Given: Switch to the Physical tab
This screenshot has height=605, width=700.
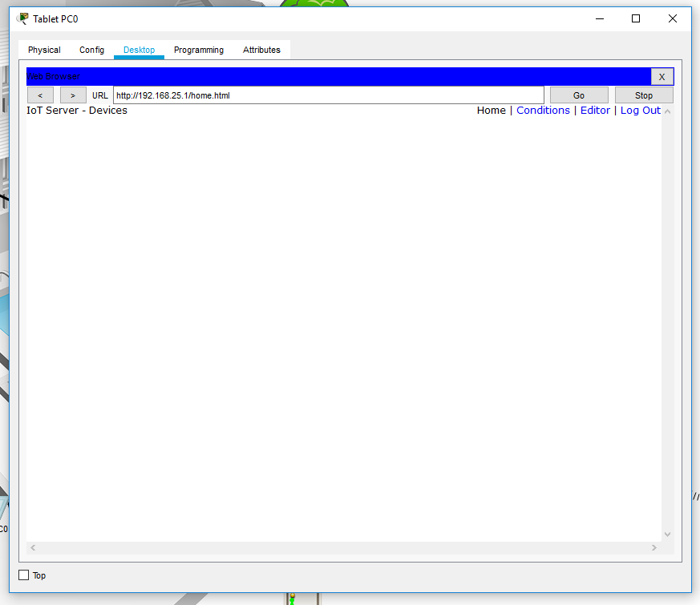Looking at the screenshot, I should [44, 50].
